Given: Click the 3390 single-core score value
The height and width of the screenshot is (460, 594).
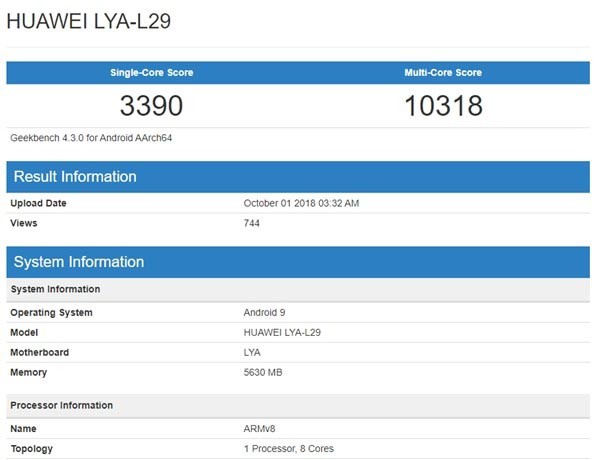Looking at the screenshot, I should pos(152,105).
